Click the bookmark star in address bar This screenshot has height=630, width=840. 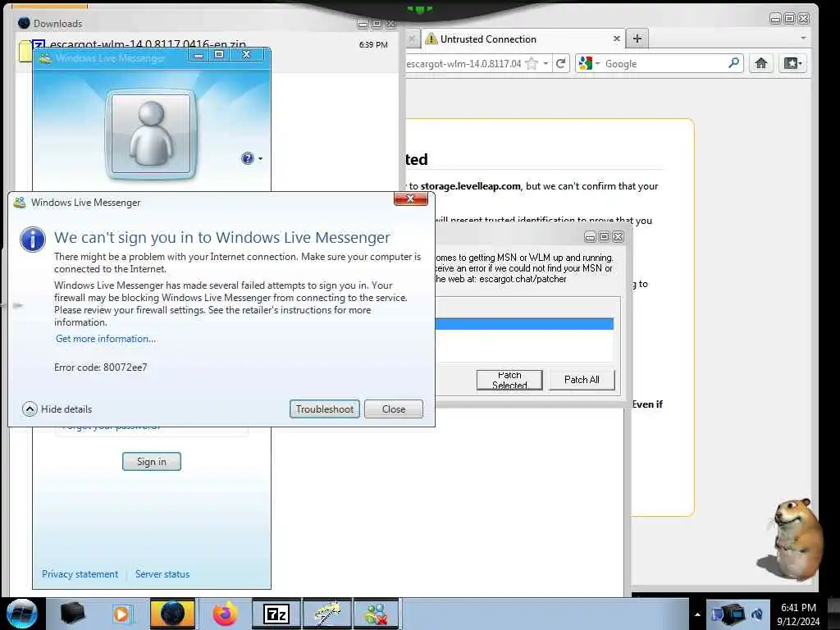click(x=532, y=64)
